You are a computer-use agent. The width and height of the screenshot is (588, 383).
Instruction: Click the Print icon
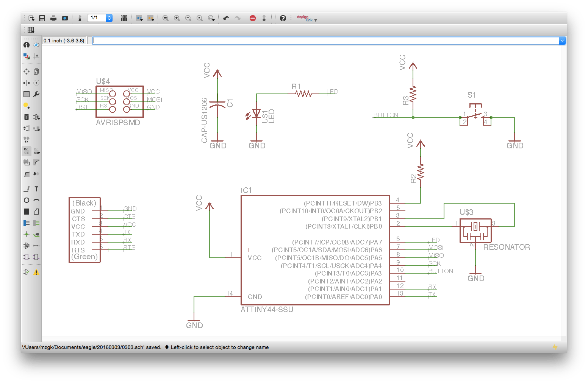point(53,18)
